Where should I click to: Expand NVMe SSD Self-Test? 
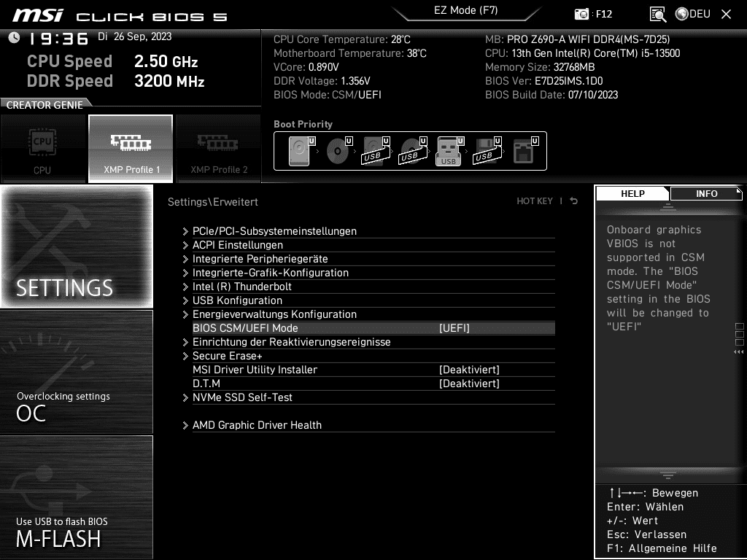368,397
